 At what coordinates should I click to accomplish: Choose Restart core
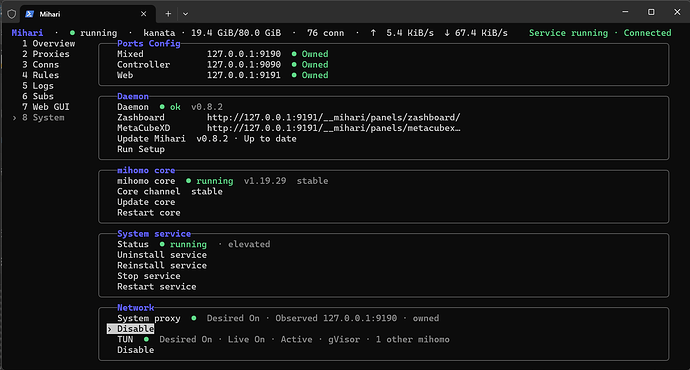pyautogui.click(x=149, y=212)
